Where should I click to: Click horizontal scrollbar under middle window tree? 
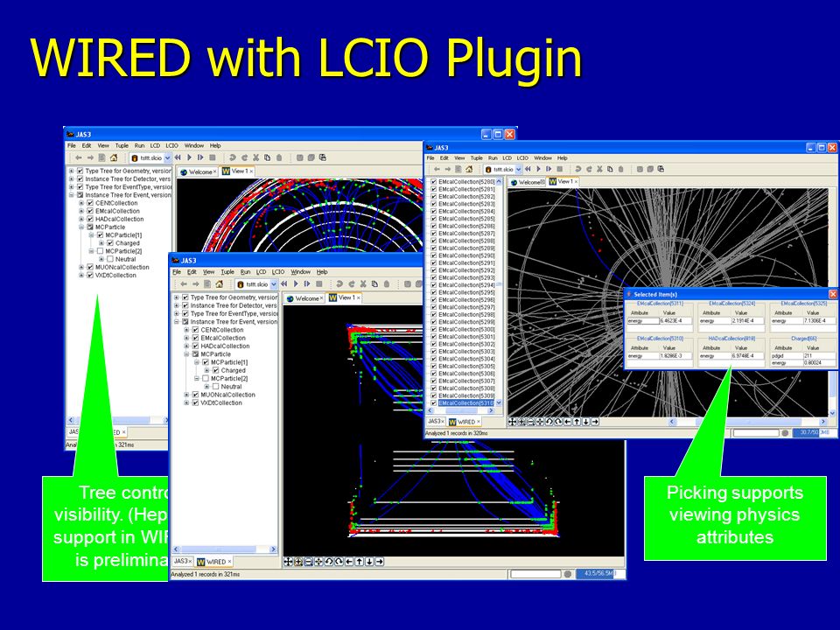[225, 549]
